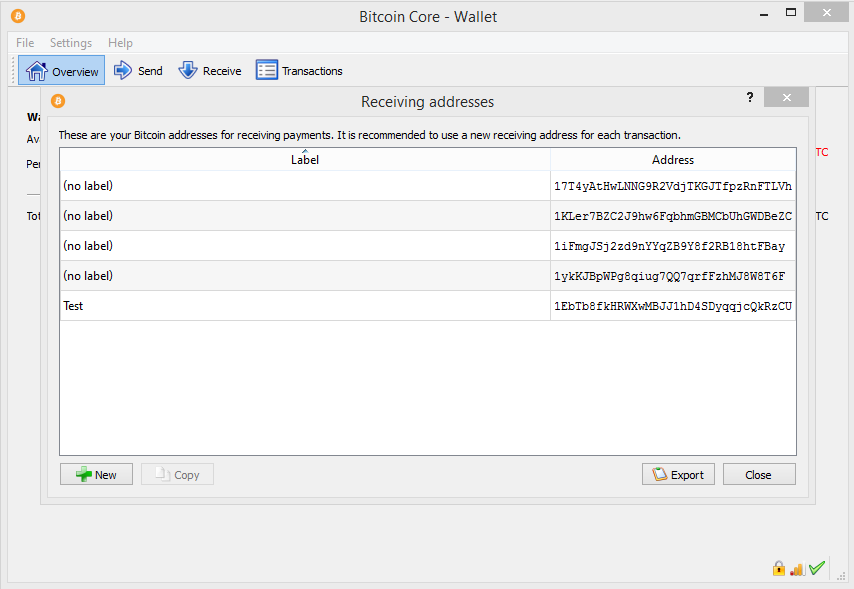
Task: Close the Bitcoin Core main window
Action: (x=826, y=13)
